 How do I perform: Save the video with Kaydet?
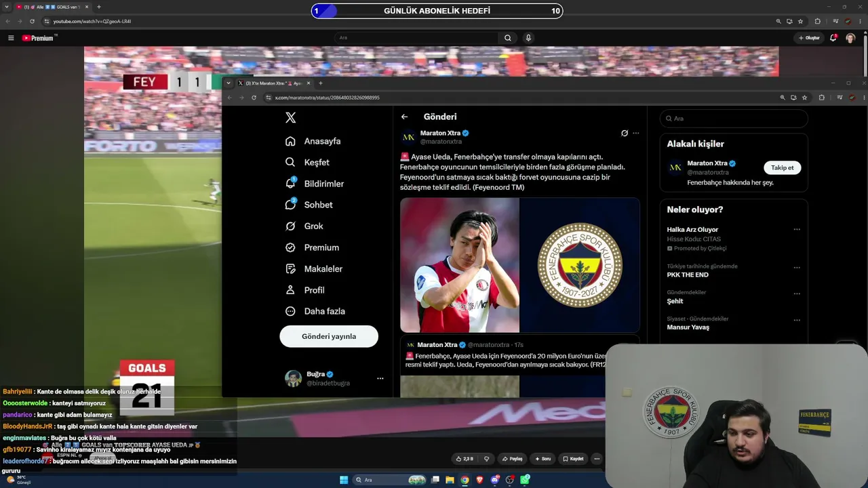pos(573,459)
